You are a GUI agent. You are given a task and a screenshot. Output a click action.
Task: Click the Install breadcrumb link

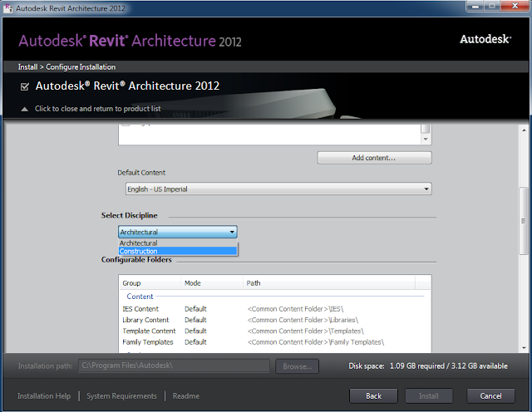click(x=27, y=67)
